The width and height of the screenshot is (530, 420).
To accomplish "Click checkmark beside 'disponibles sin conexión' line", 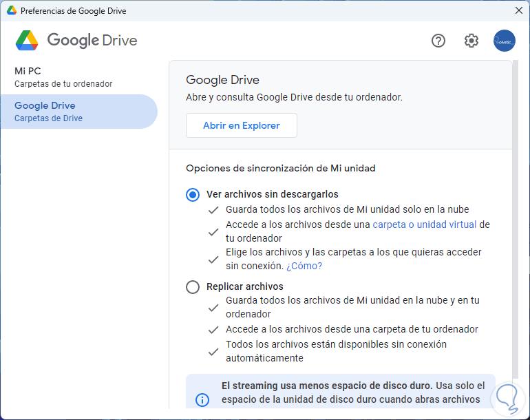I will (x=213, y=351).
